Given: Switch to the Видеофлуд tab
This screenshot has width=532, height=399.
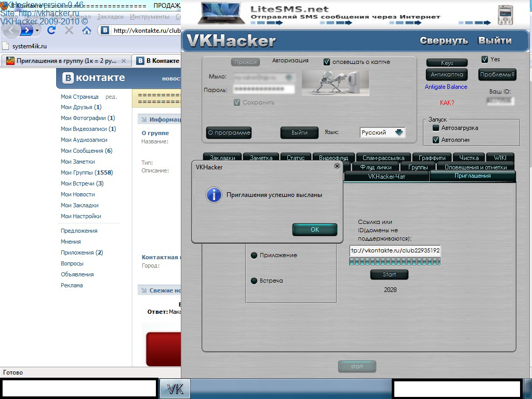Looking at the screenshot, I should click(x=334, y=157).
